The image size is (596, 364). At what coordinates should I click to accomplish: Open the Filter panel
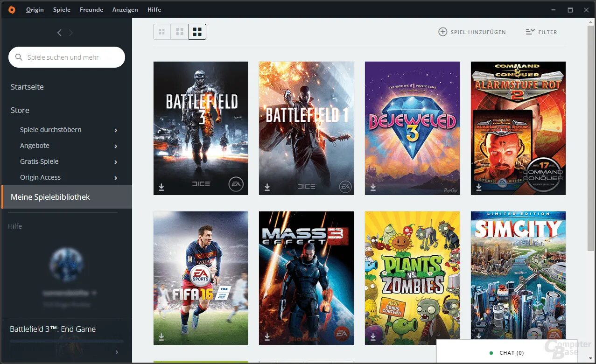(x=541, y=32)
